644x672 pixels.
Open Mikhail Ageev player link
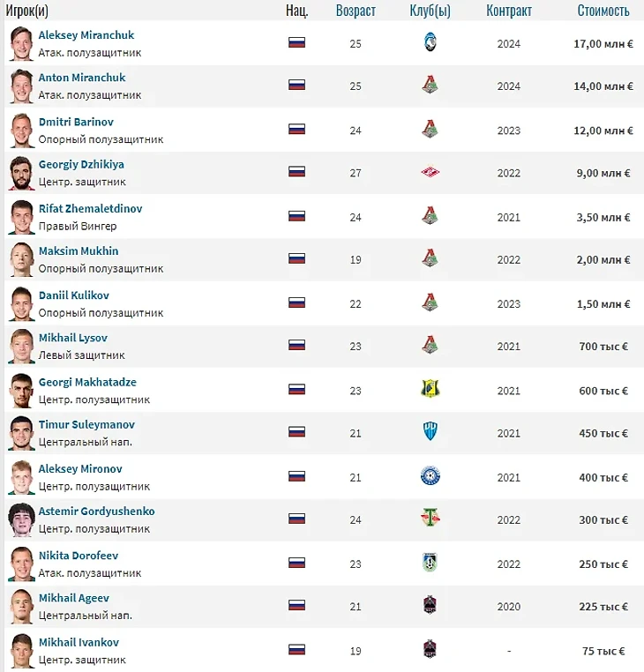74,598
